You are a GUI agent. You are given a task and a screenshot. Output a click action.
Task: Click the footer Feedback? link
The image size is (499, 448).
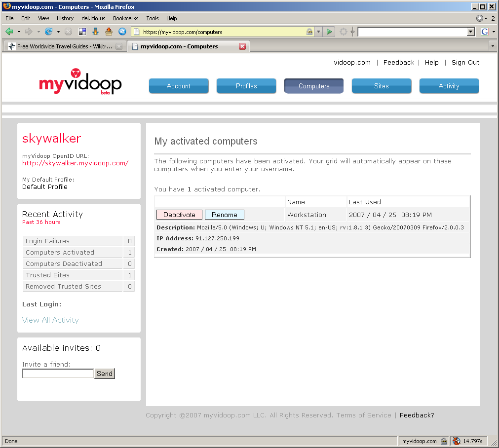pos(417,415)
